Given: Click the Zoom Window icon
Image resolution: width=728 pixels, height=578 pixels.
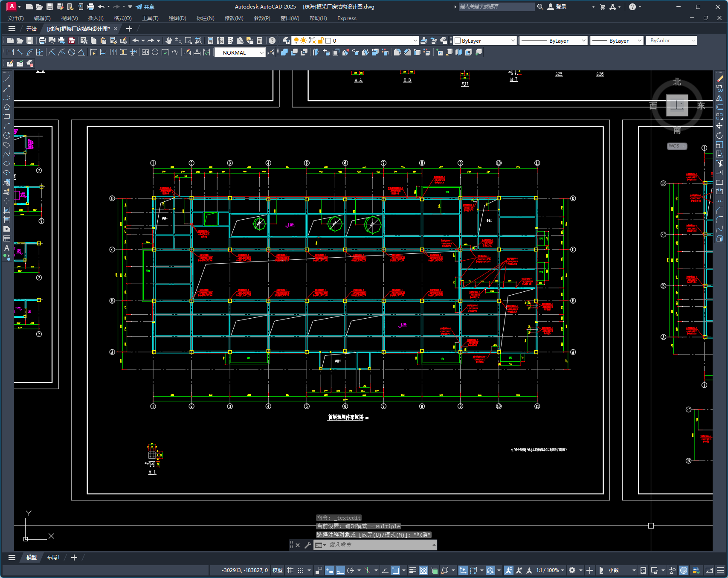Looking at the screenshot, I should (189, 41).
